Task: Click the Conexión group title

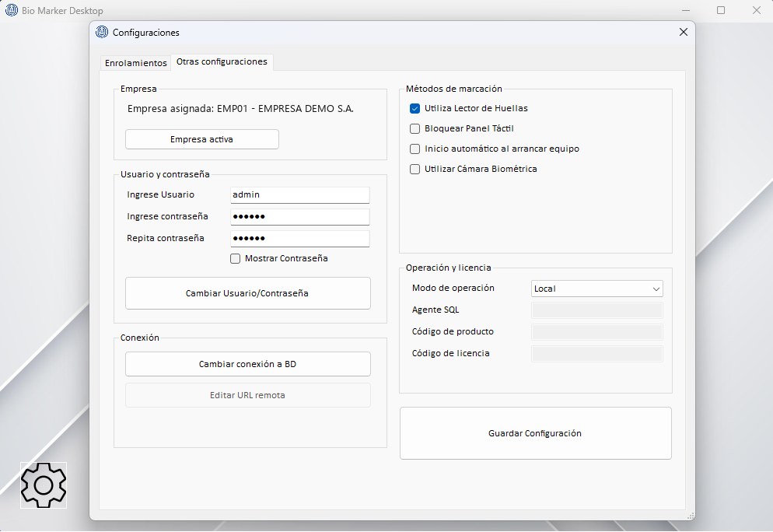Action: coord(139,338)
